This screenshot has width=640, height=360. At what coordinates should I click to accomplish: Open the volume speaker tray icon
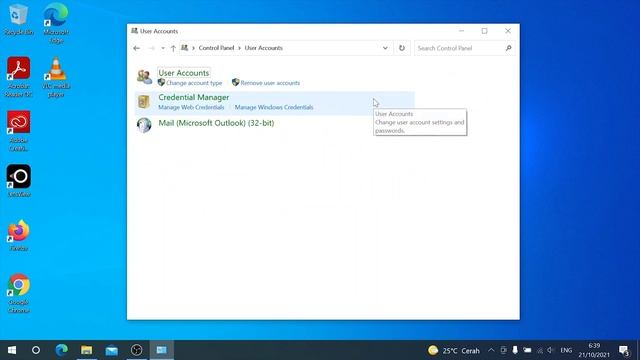[551, 350]
